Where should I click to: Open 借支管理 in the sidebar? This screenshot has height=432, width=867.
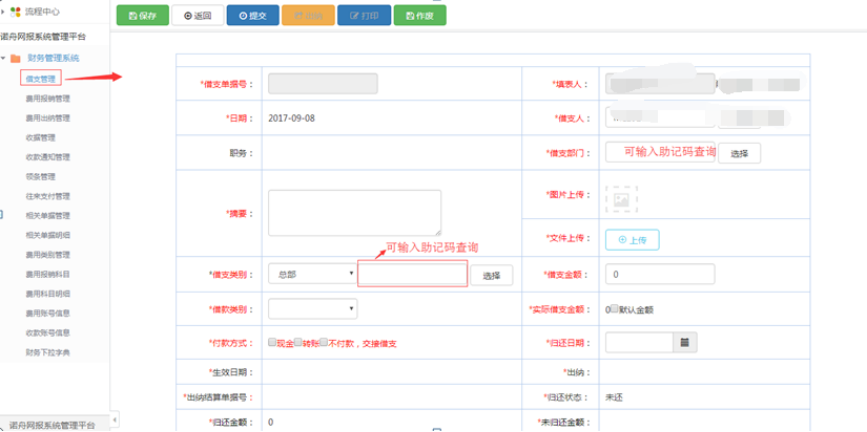pos(40,78)
